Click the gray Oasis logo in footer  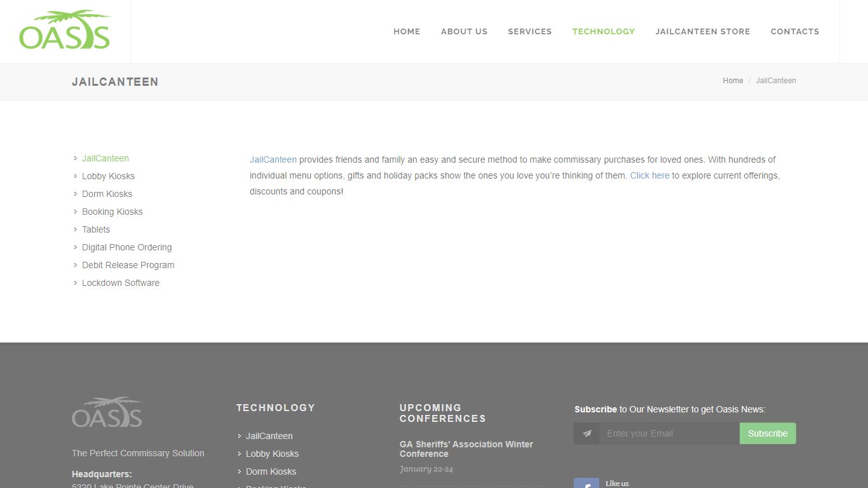107,412
